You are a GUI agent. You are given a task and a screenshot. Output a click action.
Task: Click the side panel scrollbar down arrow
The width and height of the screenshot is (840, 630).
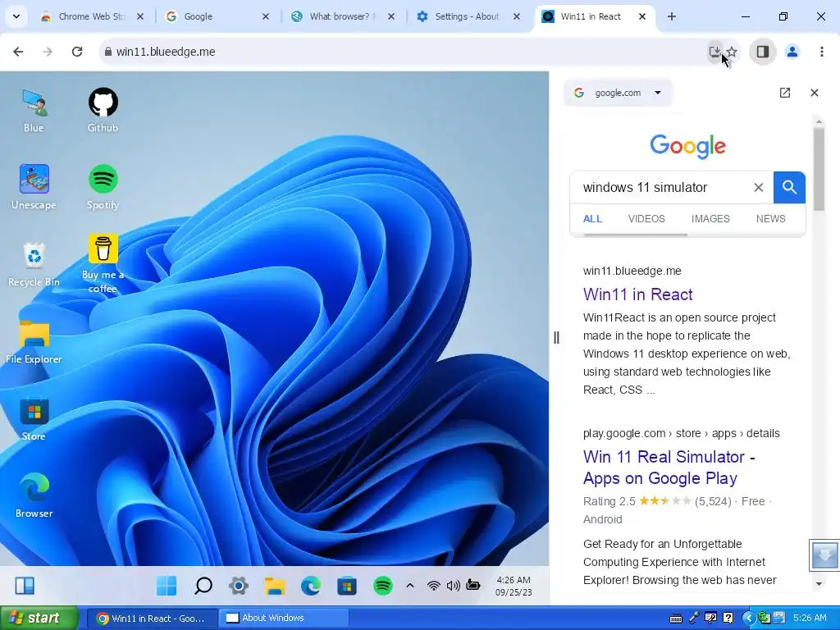click(x=819, y=584)
